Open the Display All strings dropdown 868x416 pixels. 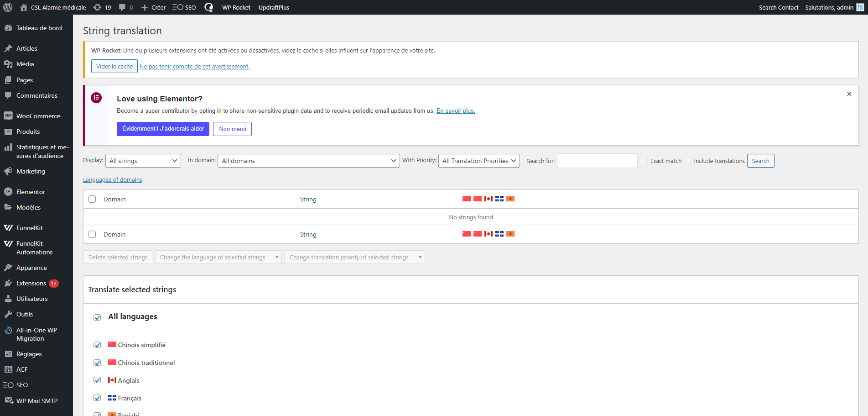click(x=143, y=161)
